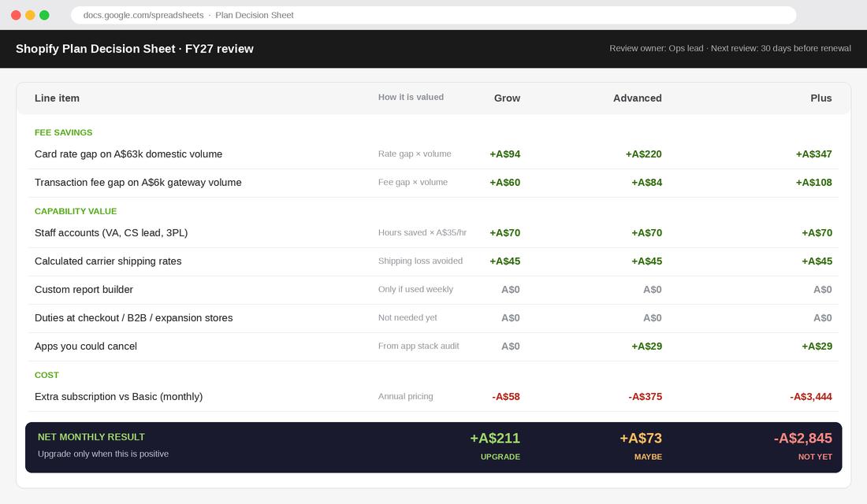Select Apps cancel Plus value +A$29
The height and width of the screenshot is (504, 867).
coord(817,346)
